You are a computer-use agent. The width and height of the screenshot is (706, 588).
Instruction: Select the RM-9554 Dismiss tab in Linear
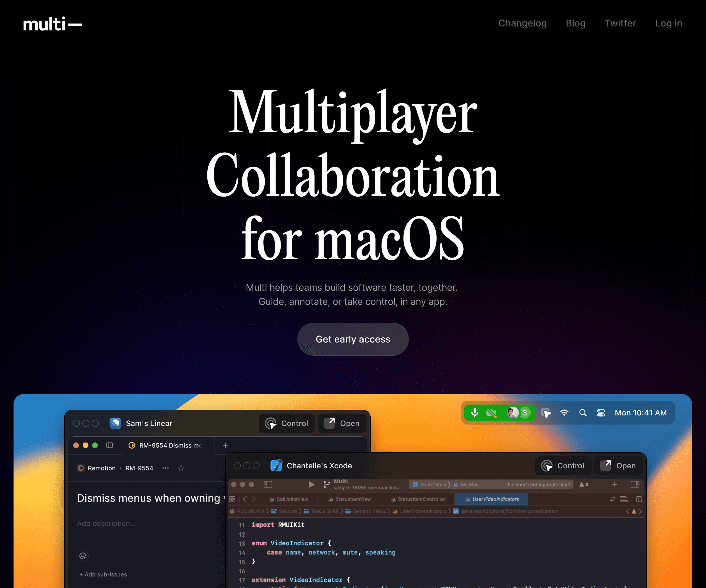[168, 445]
